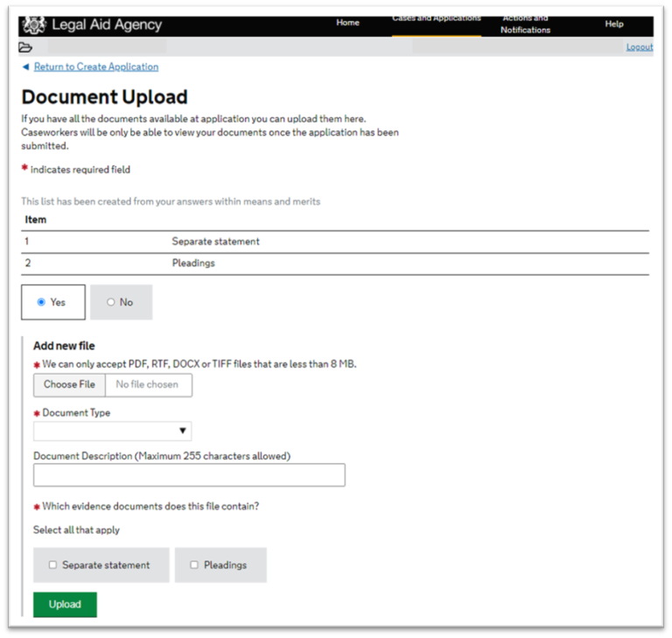This screenshot has height=638, width=672.
Task: Click the green Upload button
Action: pyautogui.click(x=65, y=605)
